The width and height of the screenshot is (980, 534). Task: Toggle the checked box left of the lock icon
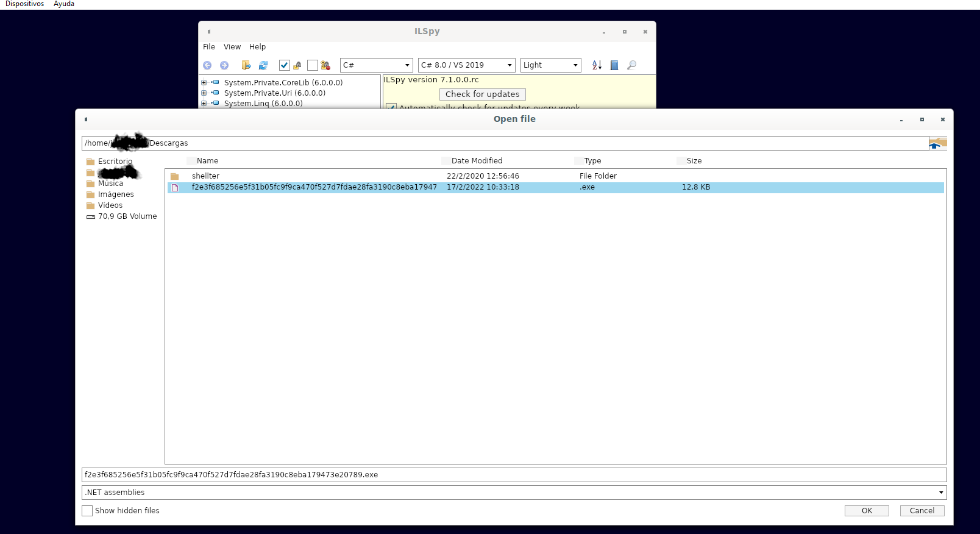tap(284, 65)
